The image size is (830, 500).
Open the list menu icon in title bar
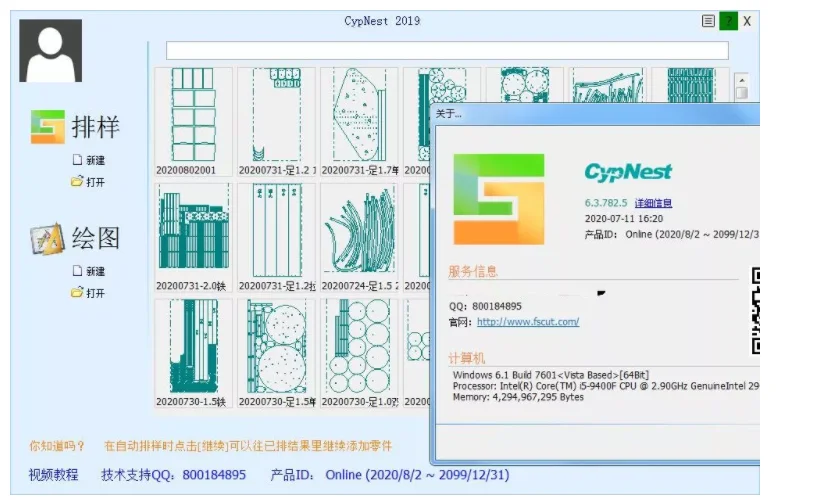[x=708, y=21]
